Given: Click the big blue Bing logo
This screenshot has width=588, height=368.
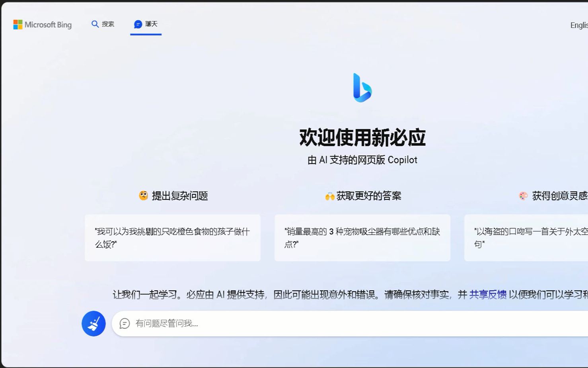Looking at the screenshot, I should [x=362, y=88].
